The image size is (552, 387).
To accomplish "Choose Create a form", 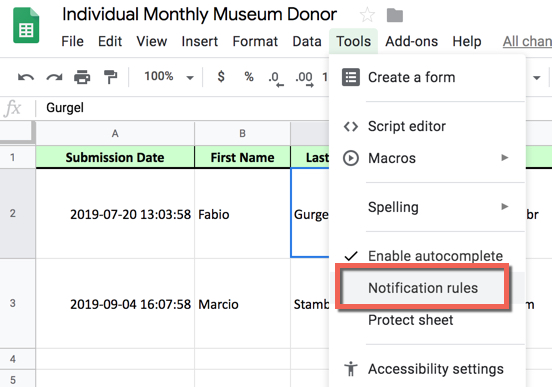I will click(x=427, y=77).
